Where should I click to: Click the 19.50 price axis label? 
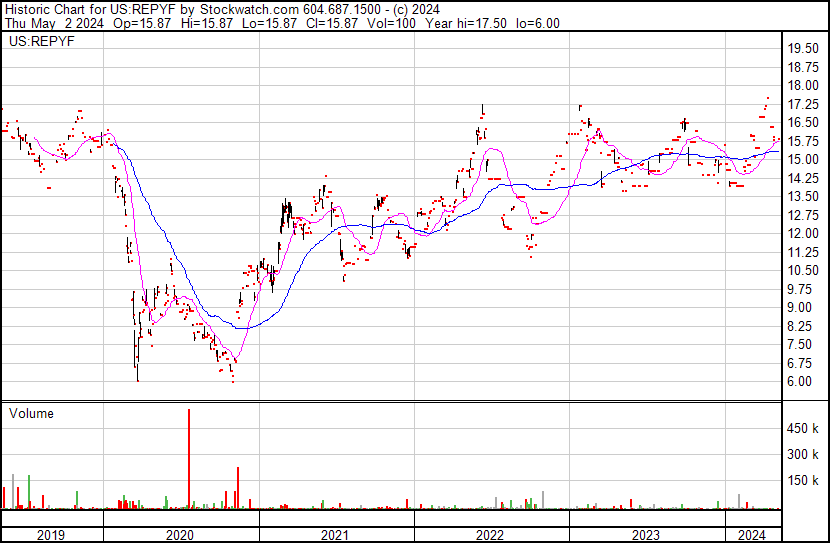click(803, 49)
